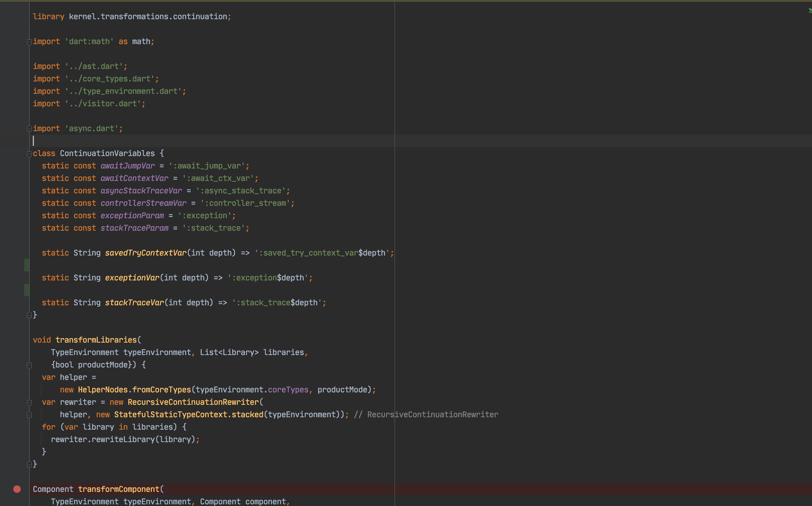Collapse the ContinuationVariables class fold marker
This screenshot has height=506, width=812.
29,153
